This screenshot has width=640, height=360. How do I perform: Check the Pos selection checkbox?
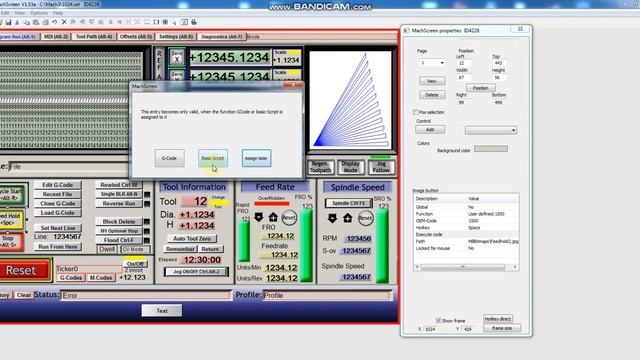[x=416, y=112]
